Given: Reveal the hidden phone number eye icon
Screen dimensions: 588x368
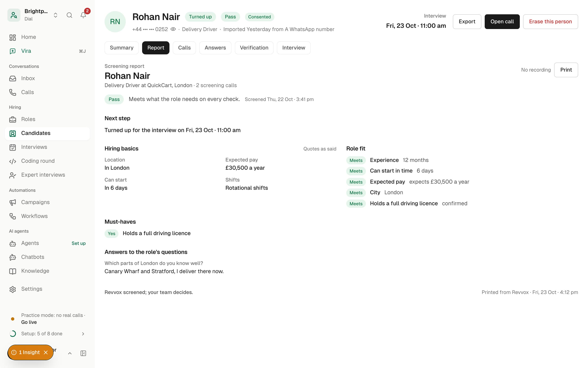Looking at the screenshot, I should point(173,29).
